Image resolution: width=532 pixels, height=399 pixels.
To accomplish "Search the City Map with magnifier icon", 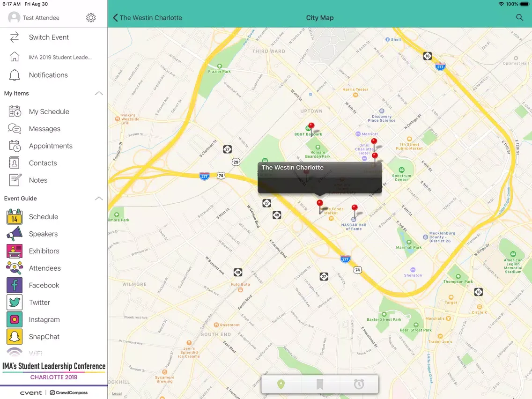I will pos(519,18).
